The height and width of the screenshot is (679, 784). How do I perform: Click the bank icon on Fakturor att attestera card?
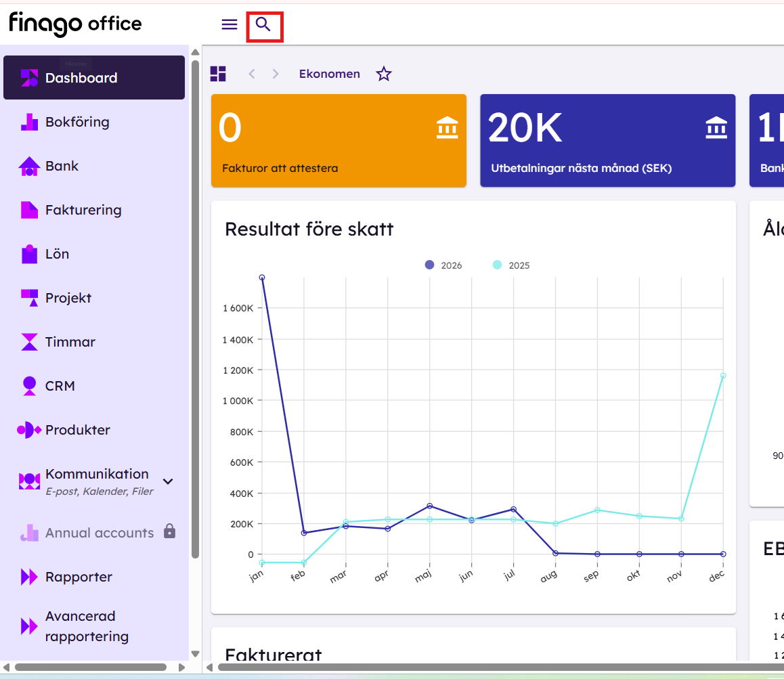[447, 127]
